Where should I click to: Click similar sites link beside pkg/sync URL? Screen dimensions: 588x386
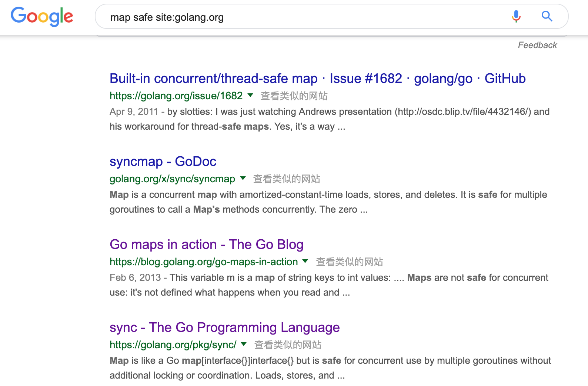coord(288,345)
